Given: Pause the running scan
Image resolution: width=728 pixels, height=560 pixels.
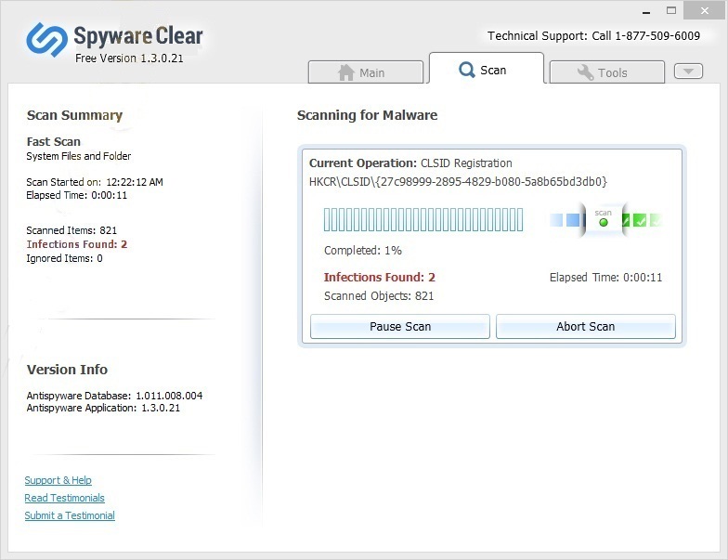Looking at the screenshot, I should coord(399,327).
